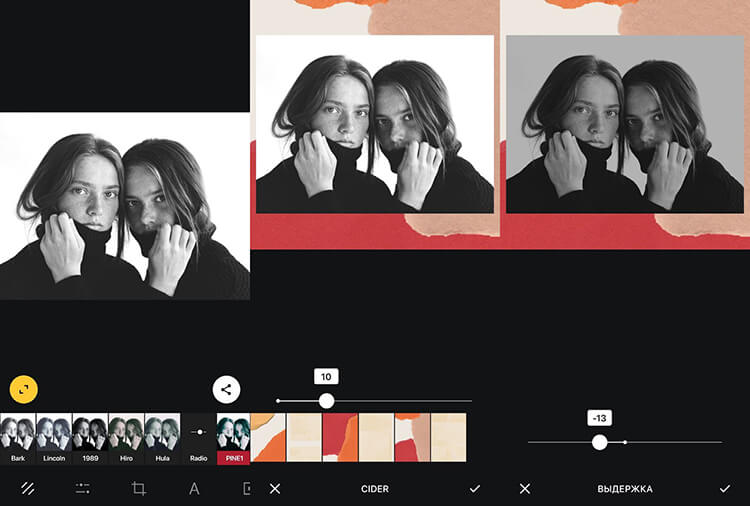Open the text tool 'A' icon
Image resolution: width=750 pixels, height=506 pixels.
194,488
